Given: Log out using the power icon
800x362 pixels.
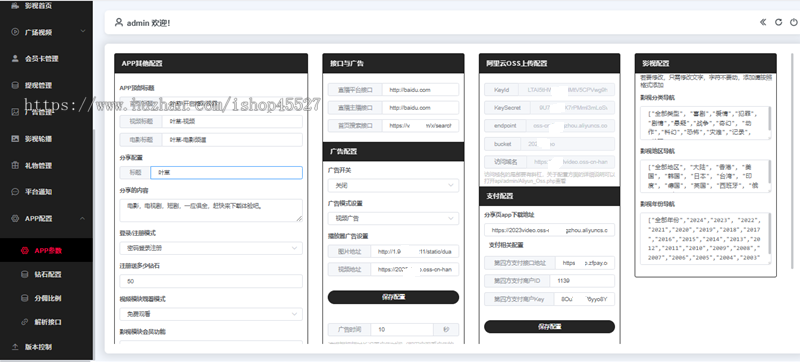Looking at the screenshot, I should pos(793,22).
